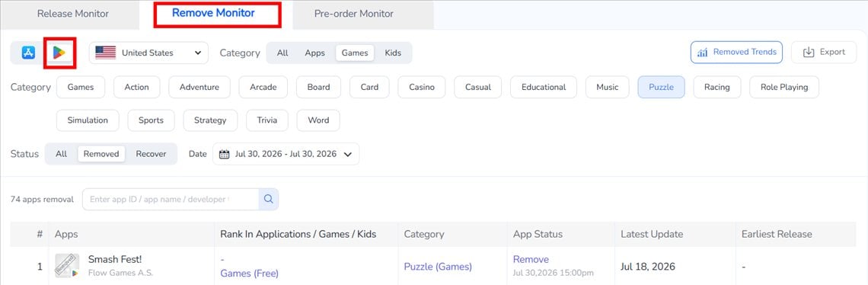Filter by Simulation category

click(88, 120)
